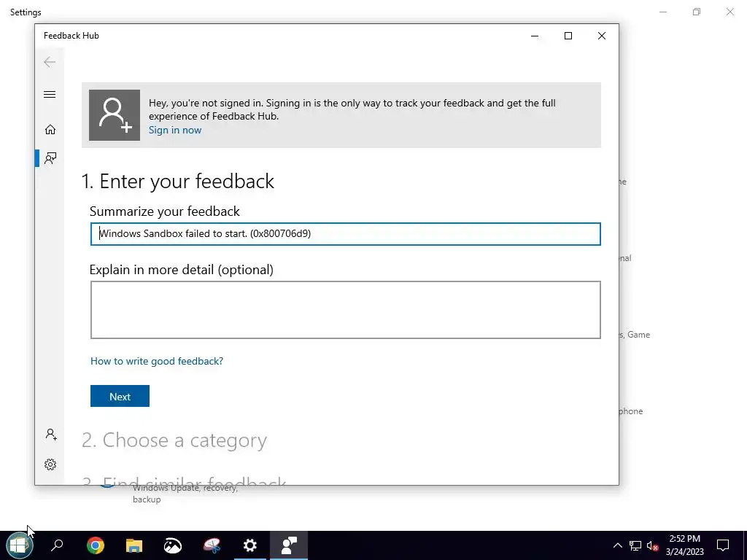This screenshot has width=747, height=560.
Task: Maximize the Feedback Hub window
Action: 568,36
